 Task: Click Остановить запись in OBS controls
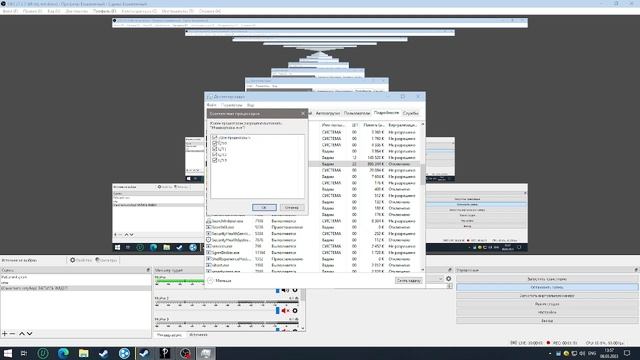coord(547,287)
